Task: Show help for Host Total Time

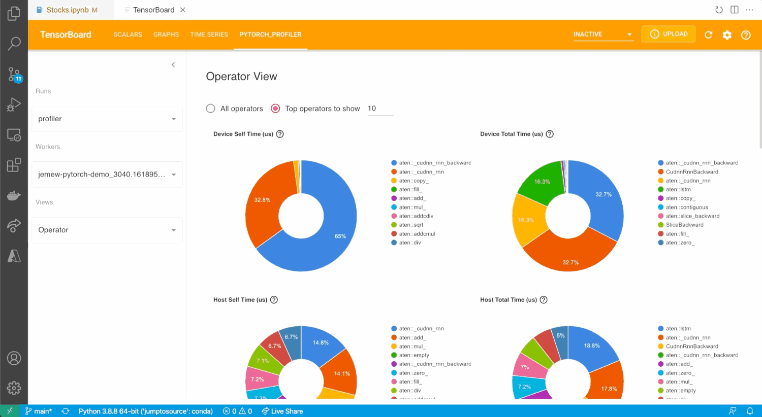Action: click(x=543, y=300)
